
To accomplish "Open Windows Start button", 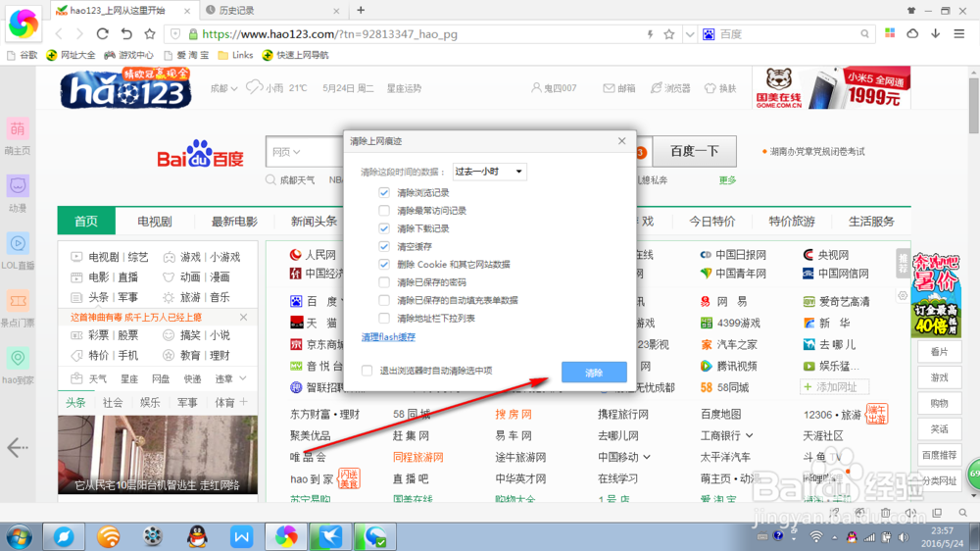I will pyautogui.click(x=20, y=536).
